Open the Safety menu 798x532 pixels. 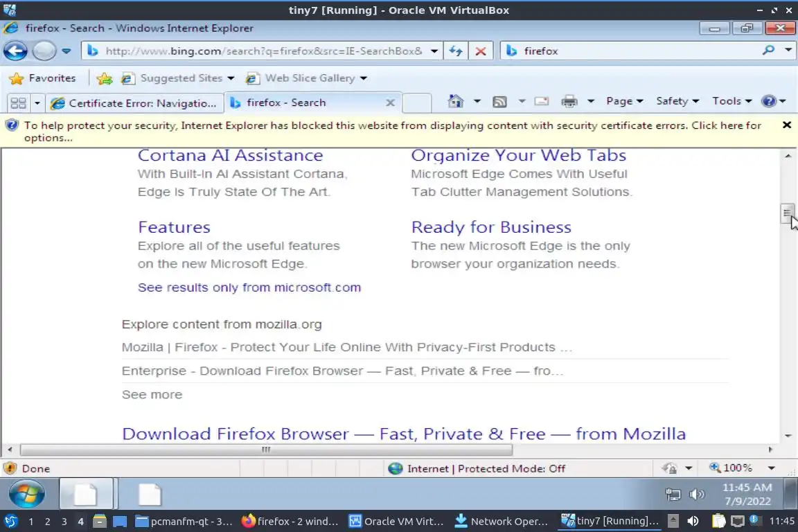coord(677,101)
